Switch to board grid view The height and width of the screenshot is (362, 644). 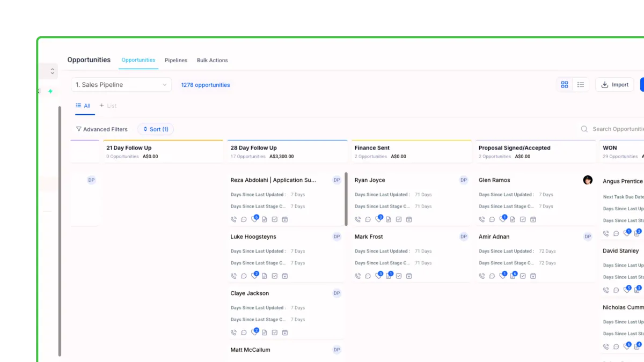click(x=565, y=85)
